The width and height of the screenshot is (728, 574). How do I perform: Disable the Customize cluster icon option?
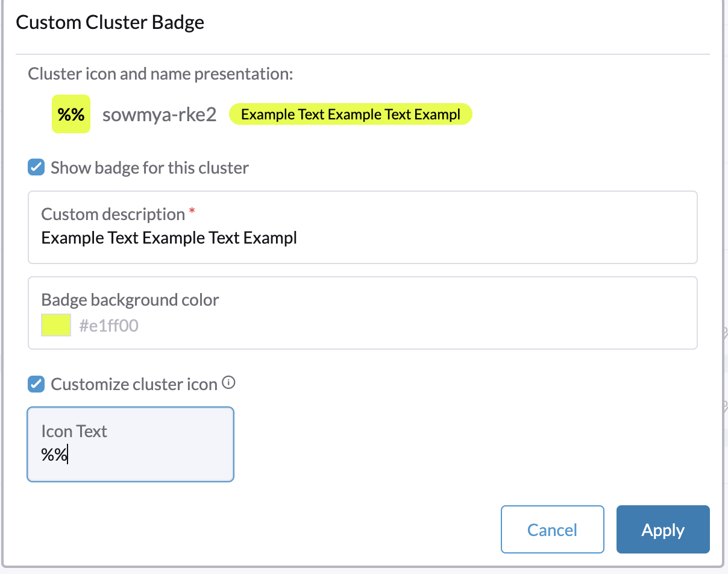[x=36, y=383]
